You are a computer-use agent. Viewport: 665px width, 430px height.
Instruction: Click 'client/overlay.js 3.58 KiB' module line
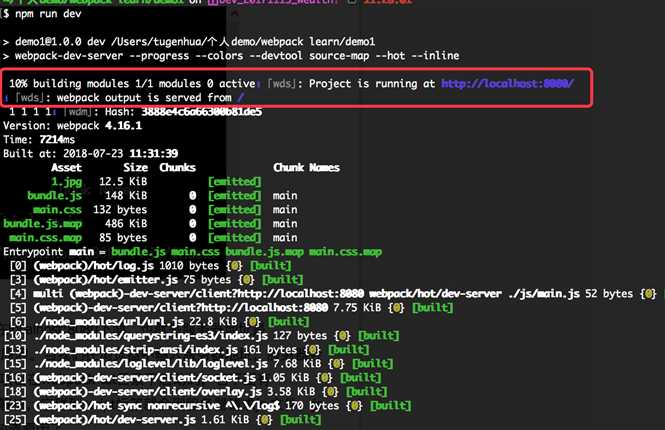196,392
